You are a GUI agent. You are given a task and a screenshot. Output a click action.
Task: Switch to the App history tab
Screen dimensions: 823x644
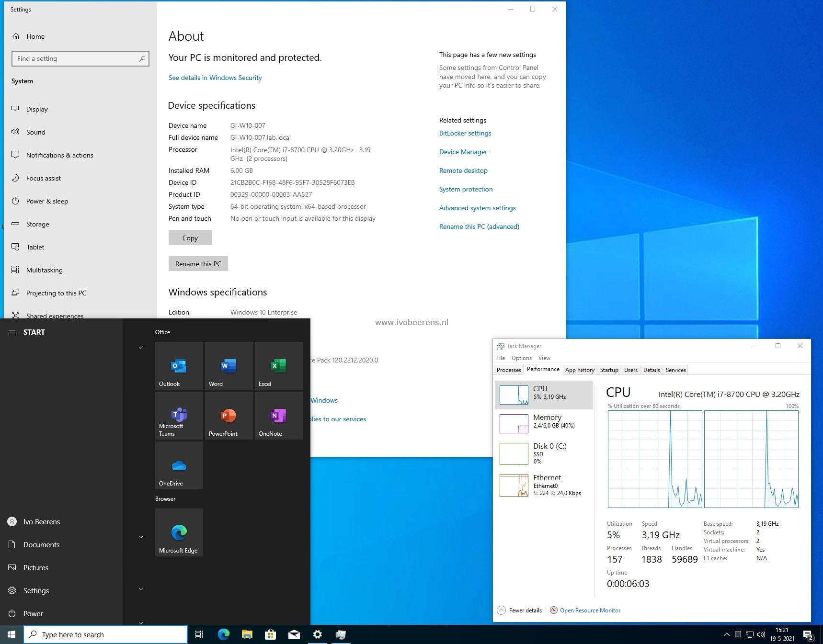click(580, 370)
